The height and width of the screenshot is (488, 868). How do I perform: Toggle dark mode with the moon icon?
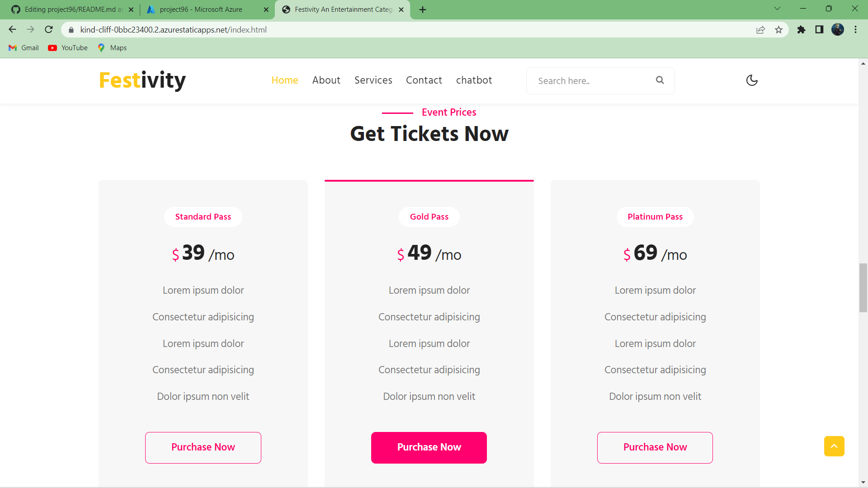point(752,80)
